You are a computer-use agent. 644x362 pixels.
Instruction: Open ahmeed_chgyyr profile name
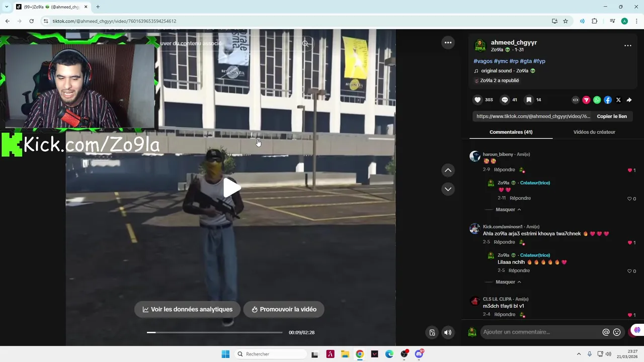tap(514, 43)
